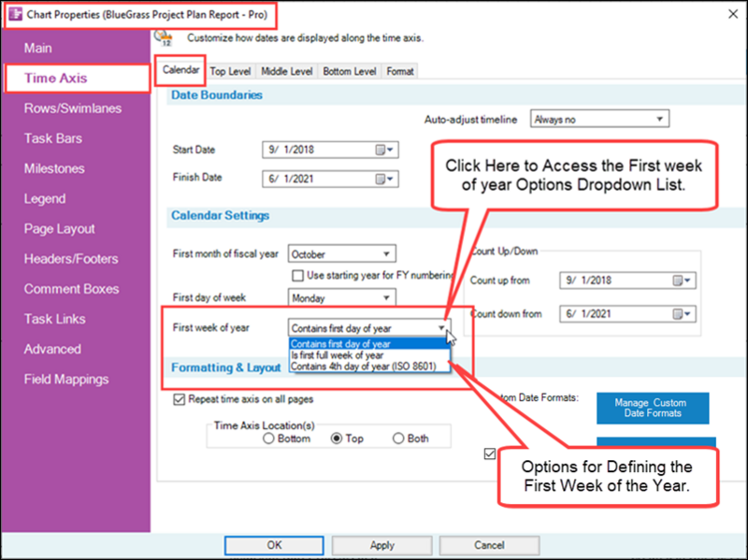Switch to the Bottom Level tab
This screenshot has width=748, height=560.
tap(350, 72)
